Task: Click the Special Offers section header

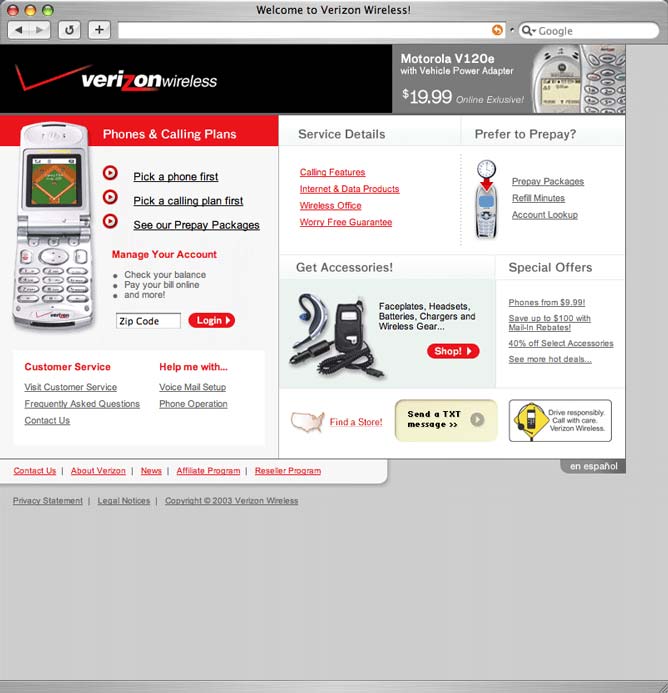Action: click(x=550, y=267)
